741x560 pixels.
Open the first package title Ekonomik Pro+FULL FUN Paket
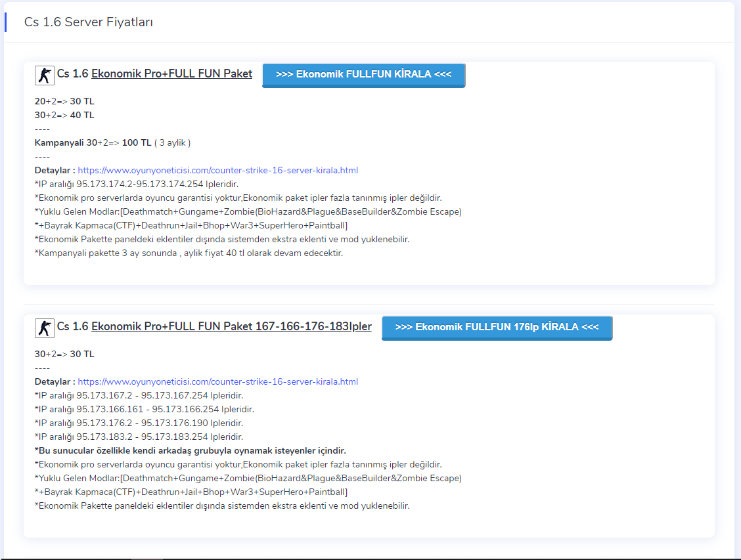coord(171,74)
